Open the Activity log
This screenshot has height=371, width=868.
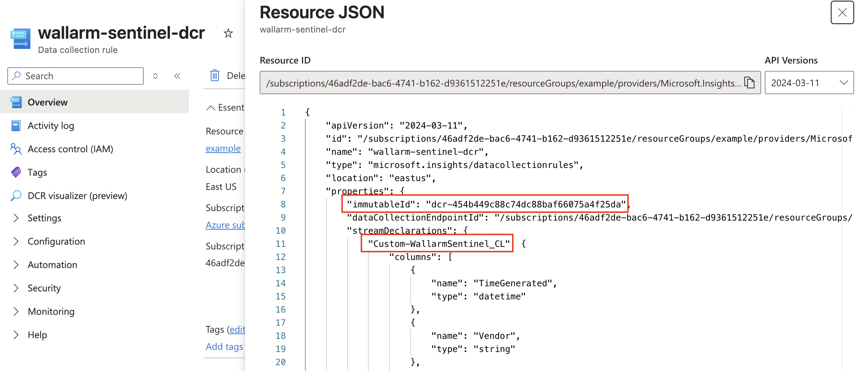pyautogui.click(x=51, y=125)
